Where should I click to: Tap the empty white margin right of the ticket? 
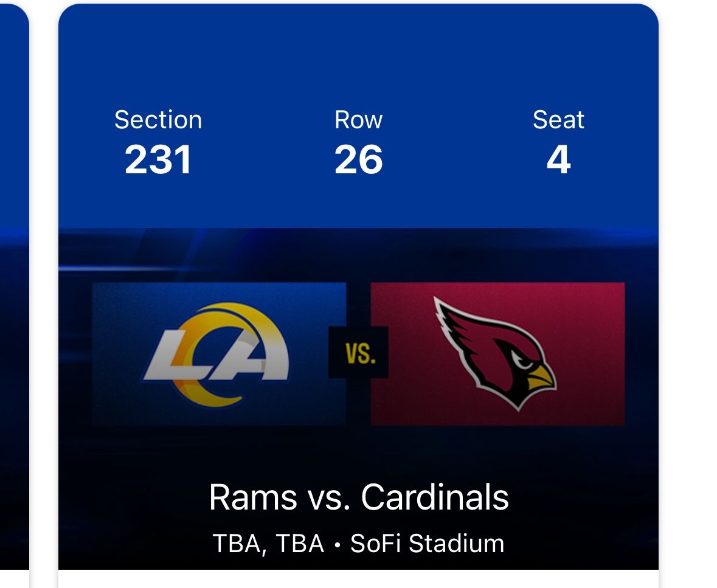[688, 292]
